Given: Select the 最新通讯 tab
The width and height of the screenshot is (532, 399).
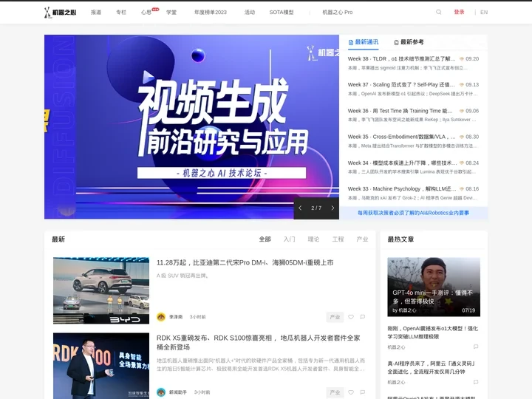Looking at the screenshot, I should (x=364, y=42).
